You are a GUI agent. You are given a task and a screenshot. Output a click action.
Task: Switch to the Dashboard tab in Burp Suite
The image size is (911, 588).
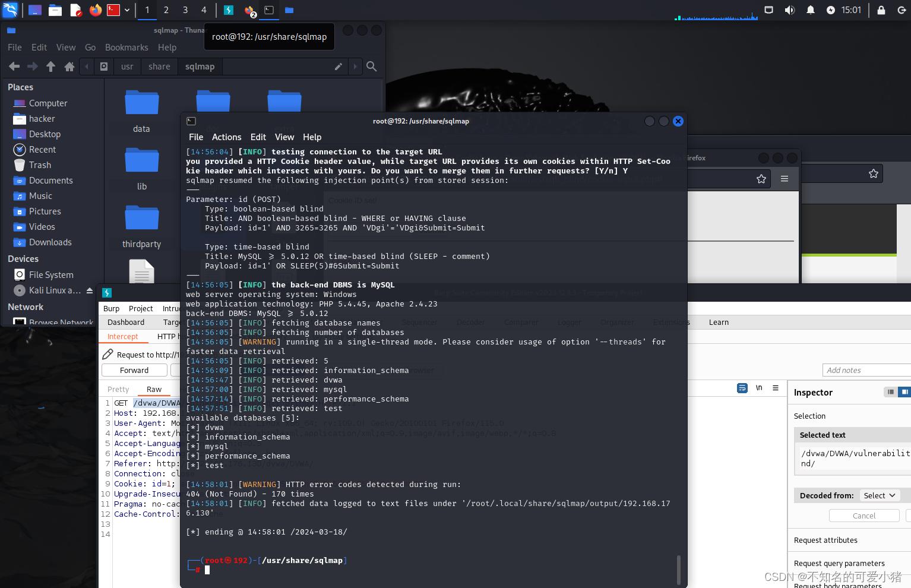126,323
